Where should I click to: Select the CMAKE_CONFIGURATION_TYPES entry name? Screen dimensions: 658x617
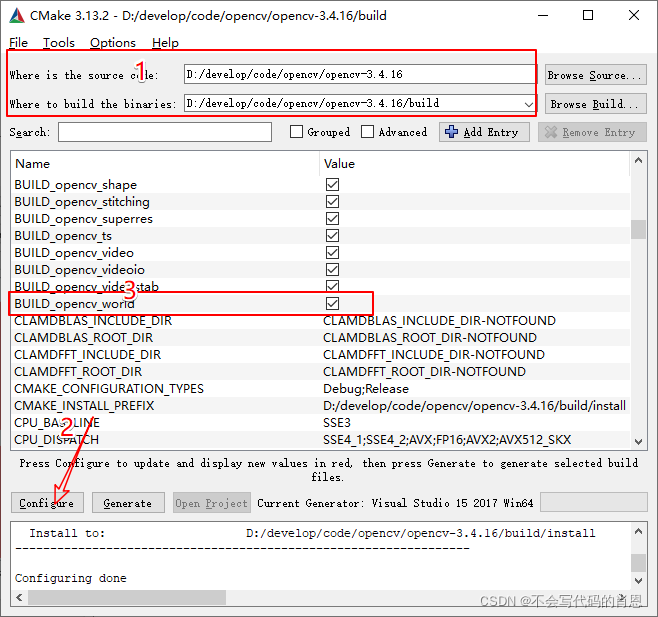109,389
